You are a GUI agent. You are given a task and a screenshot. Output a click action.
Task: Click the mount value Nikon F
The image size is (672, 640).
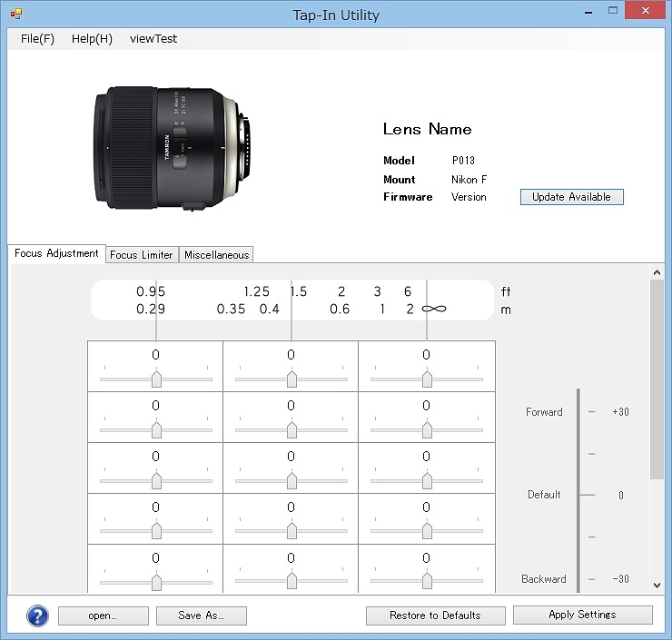[x=469, y=180]
